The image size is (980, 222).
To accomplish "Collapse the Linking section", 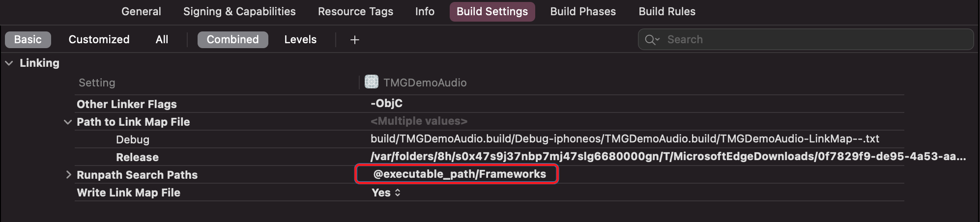I will (x=9, y=63).
